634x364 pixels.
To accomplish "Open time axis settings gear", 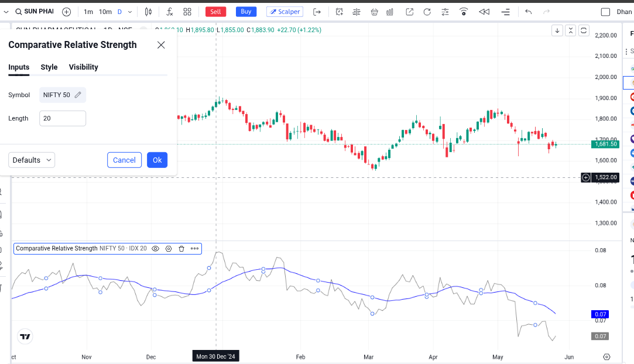I will tap(606, 357).
